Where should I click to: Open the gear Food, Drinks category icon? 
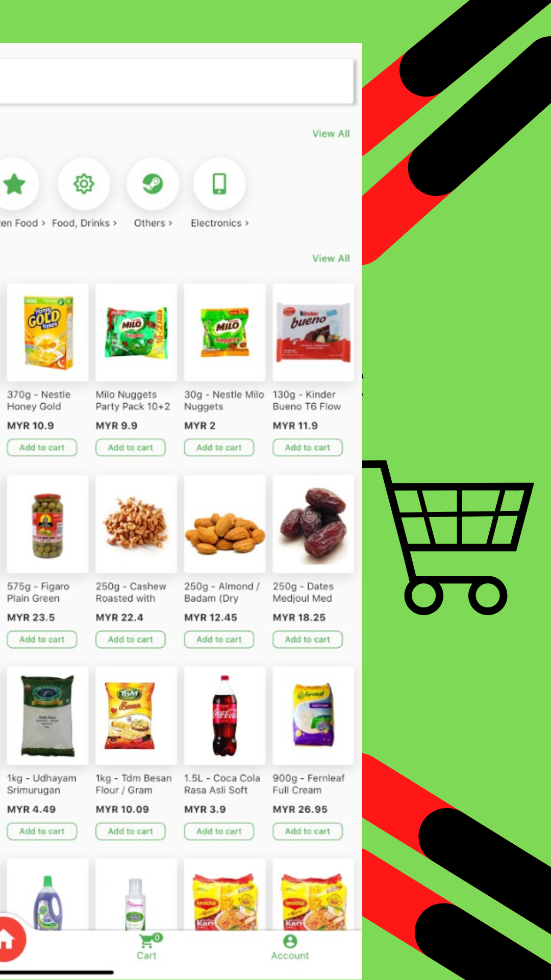pos(84,184)
